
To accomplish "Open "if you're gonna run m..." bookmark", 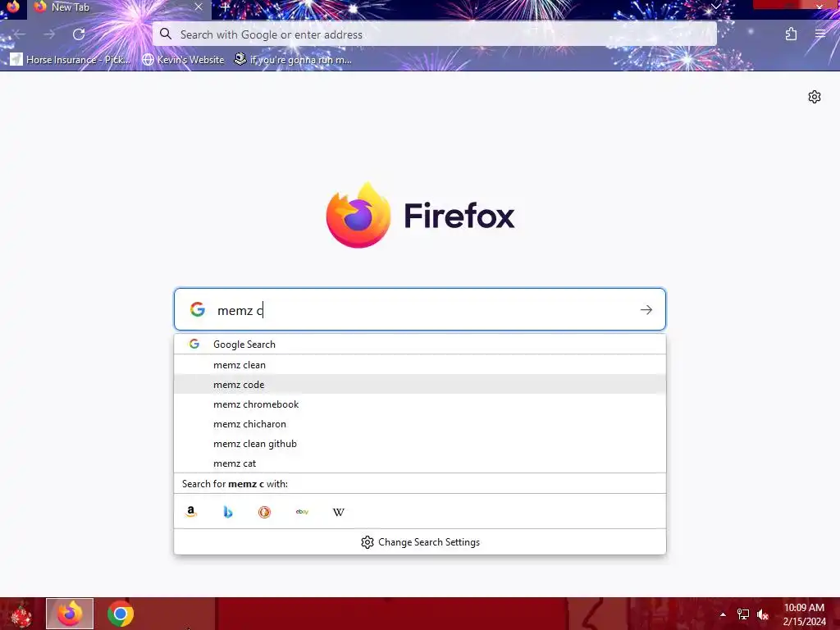I will [x=293, y=59].
